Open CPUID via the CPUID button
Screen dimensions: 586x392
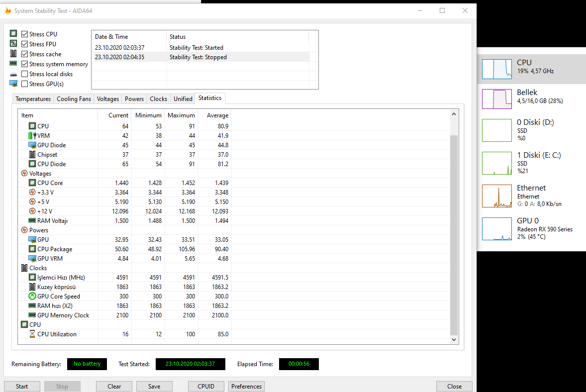tap(206, 387)
